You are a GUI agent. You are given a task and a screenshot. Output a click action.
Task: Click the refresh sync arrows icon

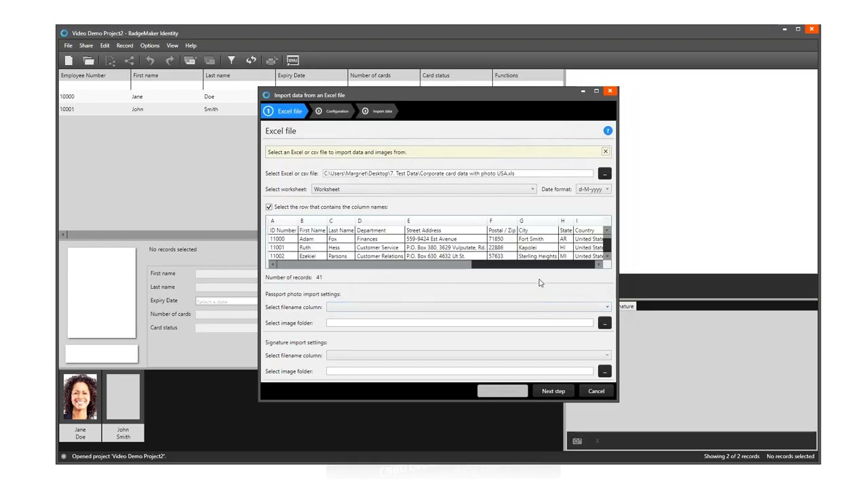pyautogui.click(x=251, y=60)
